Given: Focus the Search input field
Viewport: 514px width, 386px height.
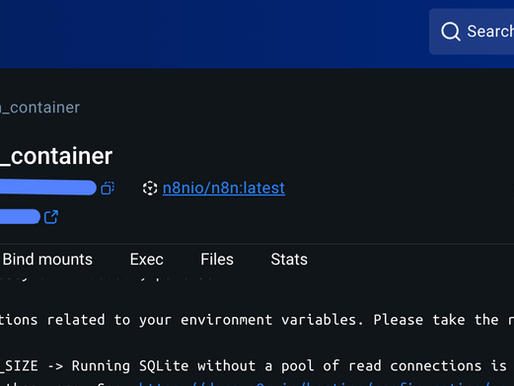Looking at the screenshot, I should pyautogui.click(x=471, y=32).
